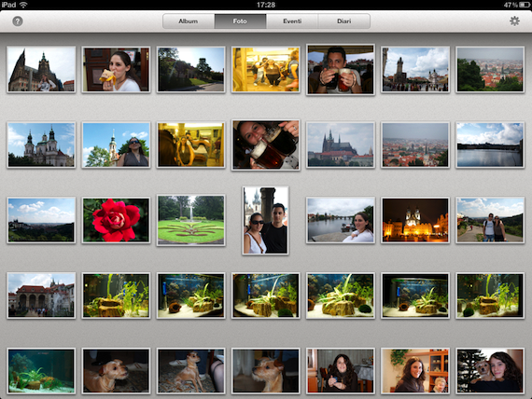Check the battery icon in status bar
This screenshot has width=532, height=399.
click(525, 5)
